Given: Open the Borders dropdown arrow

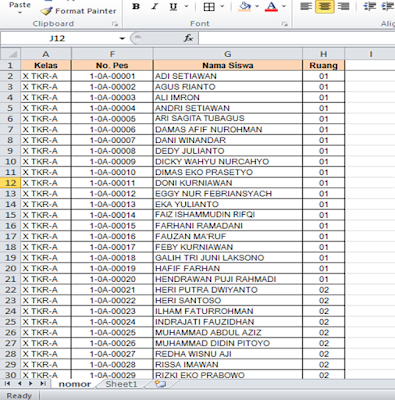Looking at the screenshot, I should click(222, 6).
